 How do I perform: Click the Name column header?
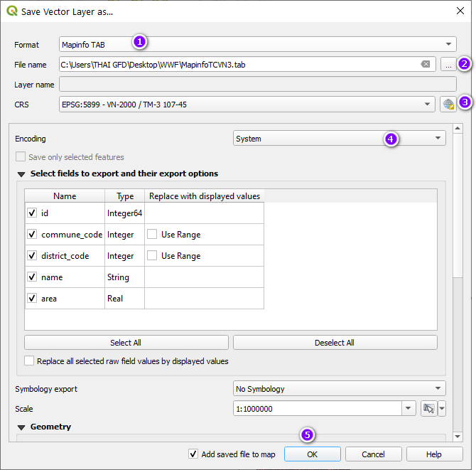[65, 196]
